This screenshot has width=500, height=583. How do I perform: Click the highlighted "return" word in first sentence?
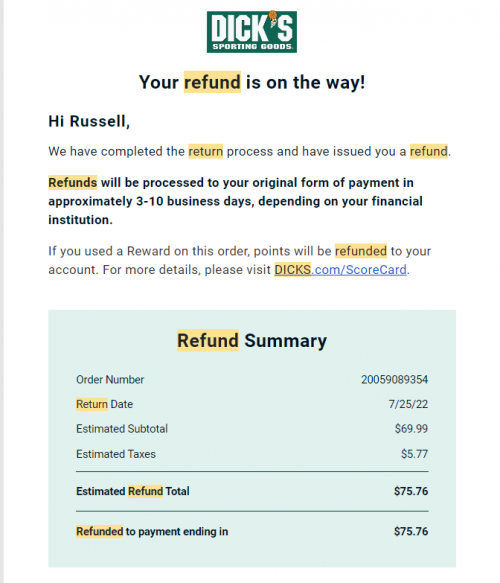pyautogui.click(x=206, y=151)
